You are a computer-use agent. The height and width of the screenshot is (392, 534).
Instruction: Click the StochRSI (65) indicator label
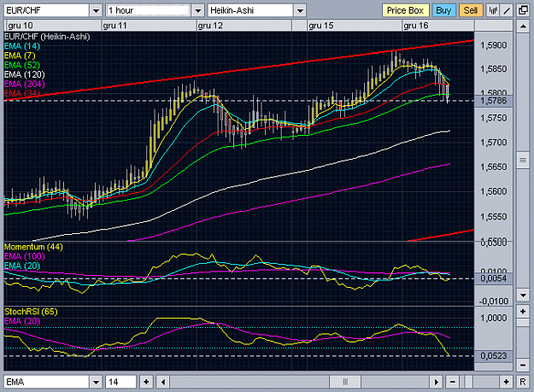[31, 312]
